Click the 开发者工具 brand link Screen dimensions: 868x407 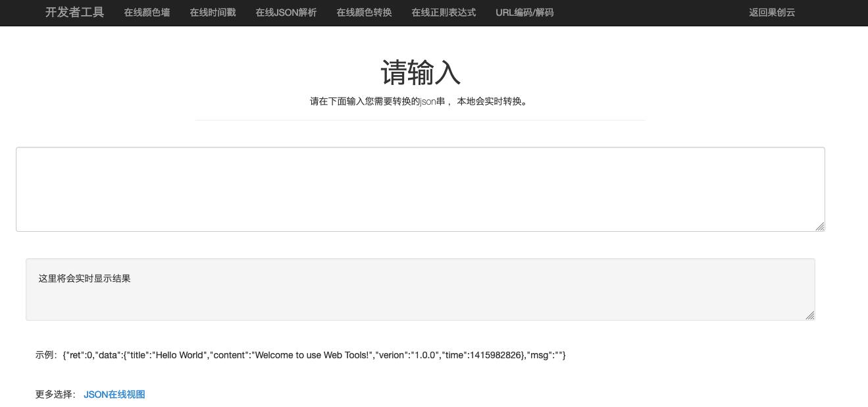74,12
